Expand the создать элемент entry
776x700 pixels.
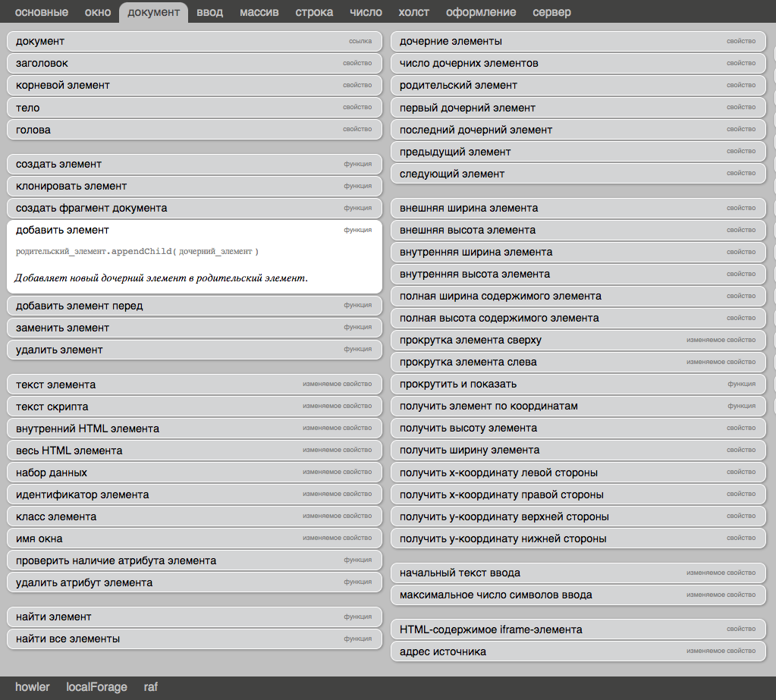[x=194, y=165]
